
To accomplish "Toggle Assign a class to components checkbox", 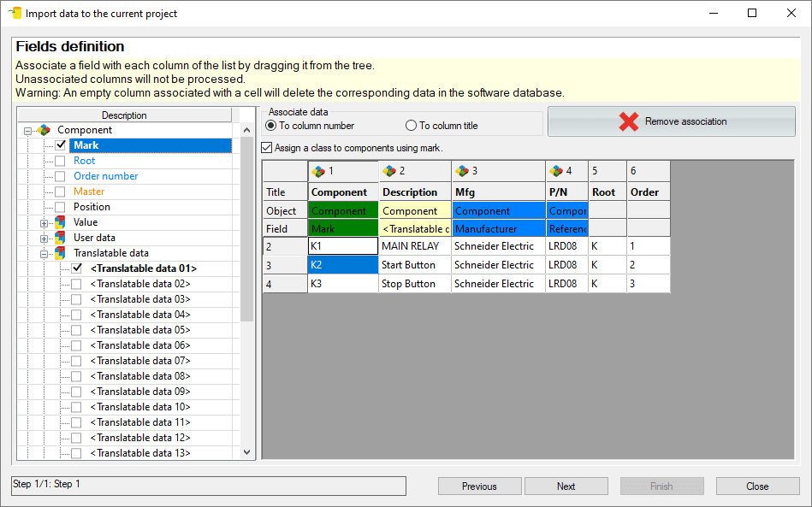I will [267, 148].
